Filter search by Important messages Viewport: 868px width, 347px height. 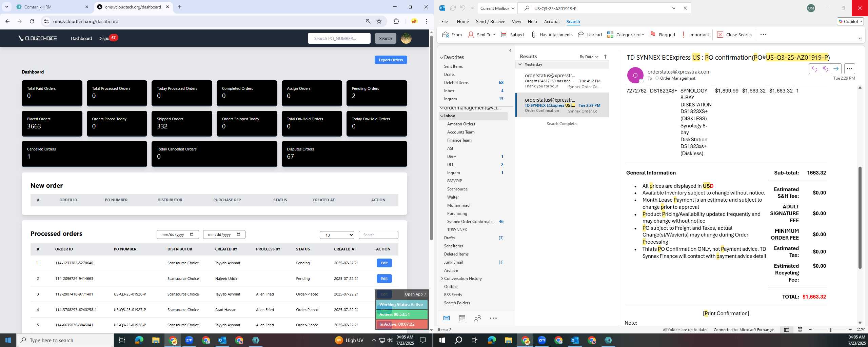coord(695,35)
